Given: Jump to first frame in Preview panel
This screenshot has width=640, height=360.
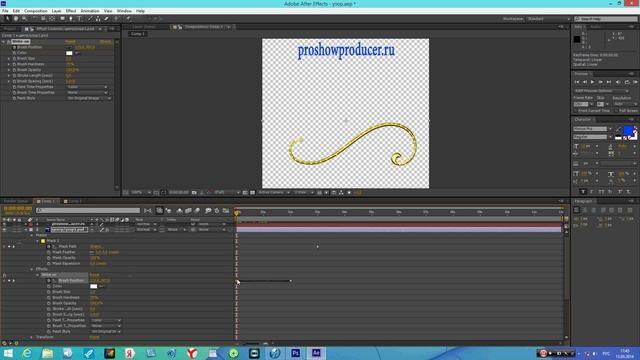Looking at the screenshot, I should [x=577, y=82].
